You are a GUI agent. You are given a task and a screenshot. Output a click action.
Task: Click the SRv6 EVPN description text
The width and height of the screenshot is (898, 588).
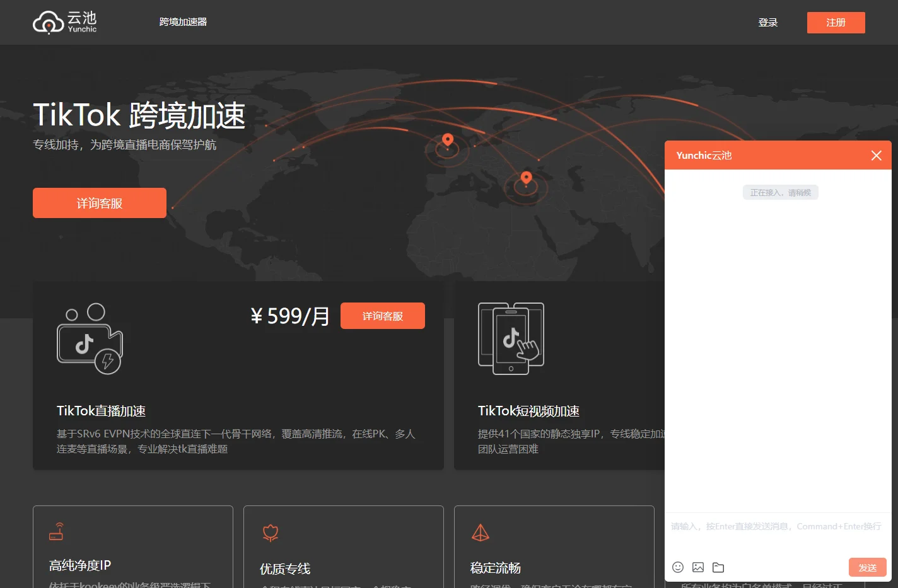pyautogui.click(x=236, y=441)
